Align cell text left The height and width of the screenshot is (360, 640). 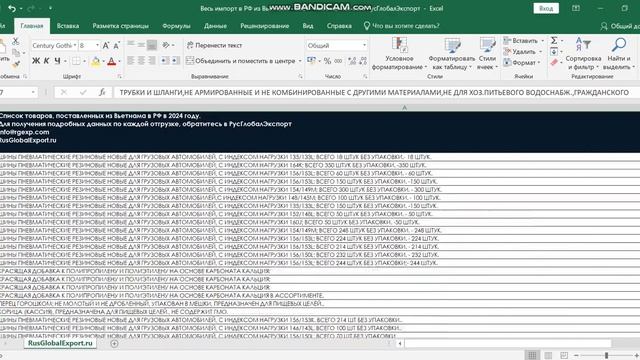pyautogui.click(x=131, y=61)
